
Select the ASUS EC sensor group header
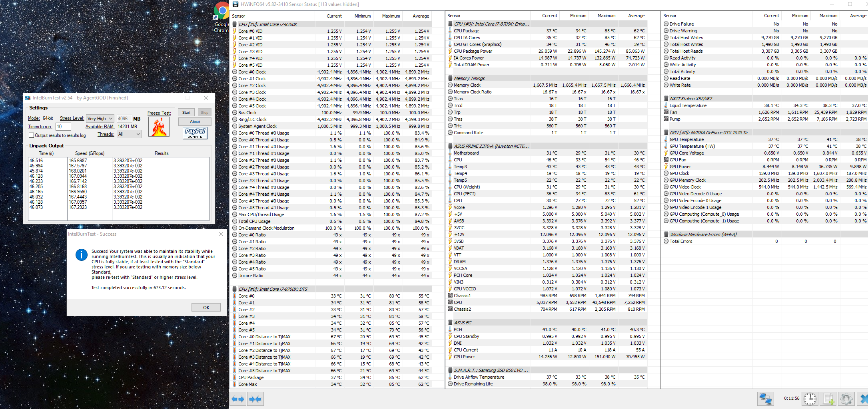(x=547, y=323)
